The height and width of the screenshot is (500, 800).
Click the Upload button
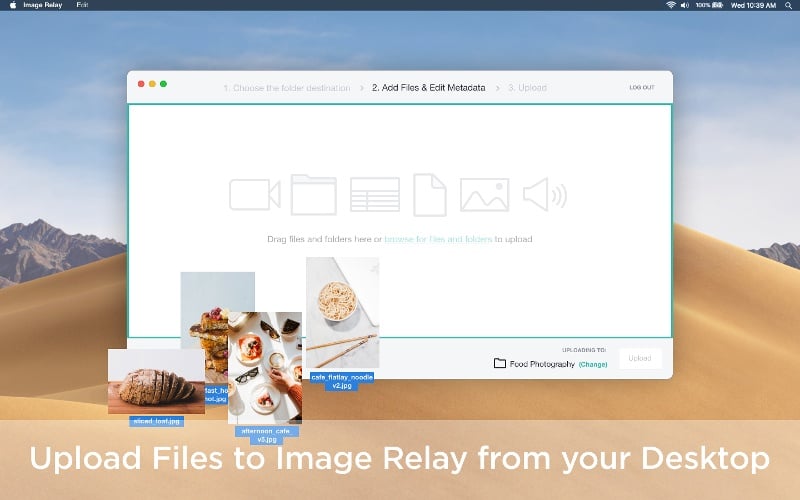click(640, 358)
